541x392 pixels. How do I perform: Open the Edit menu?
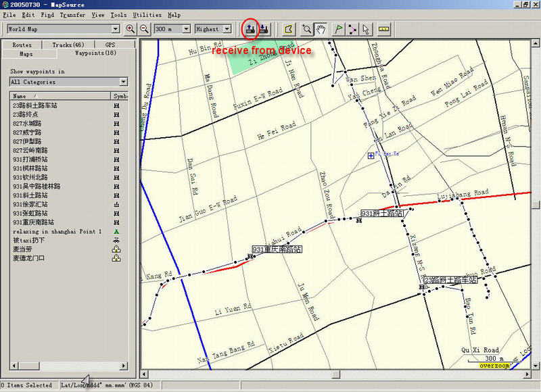coord(28,15)
